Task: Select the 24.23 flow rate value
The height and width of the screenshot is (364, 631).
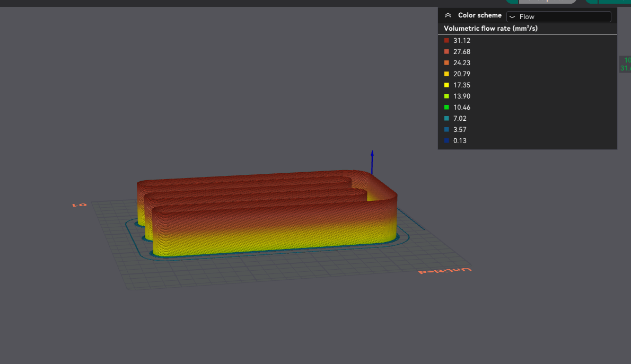Action: pyautogui.click(x=461, y=63)
